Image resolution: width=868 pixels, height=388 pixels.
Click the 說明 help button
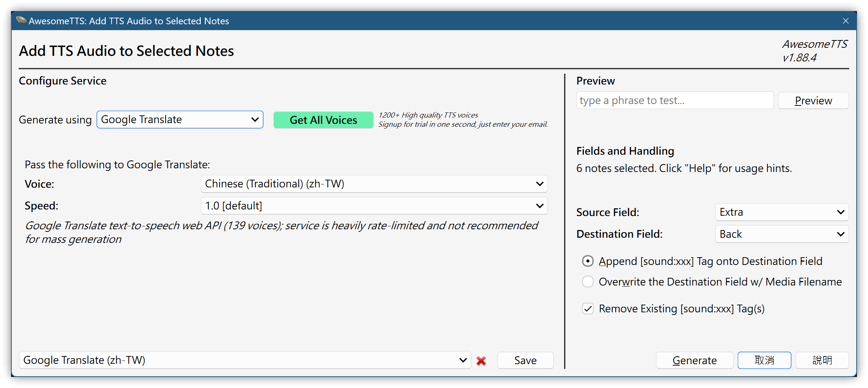pos(822,360)
